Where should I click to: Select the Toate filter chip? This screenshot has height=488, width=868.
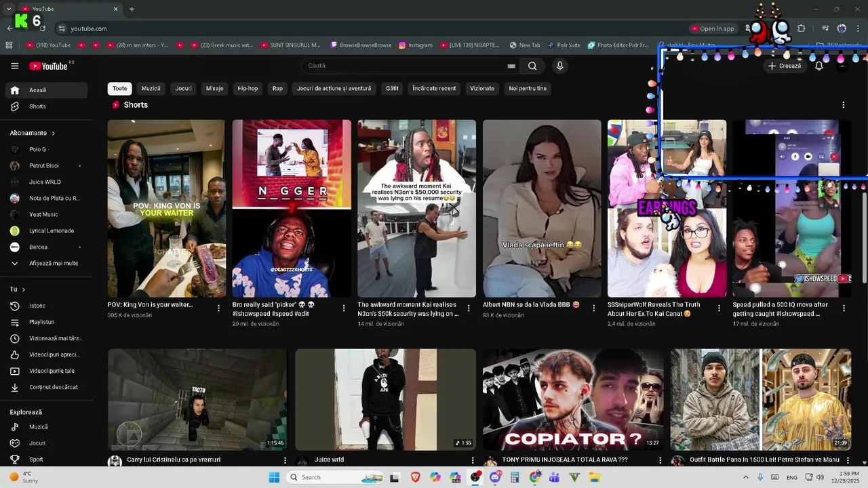click(x=119, y=88)
